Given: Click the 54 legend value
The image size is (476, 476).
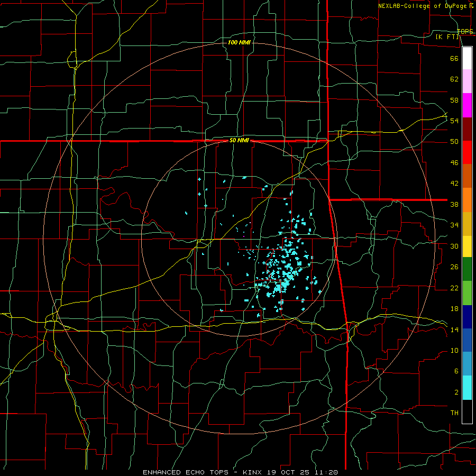Looking at the screenshot, I should (x=454, y=121).
